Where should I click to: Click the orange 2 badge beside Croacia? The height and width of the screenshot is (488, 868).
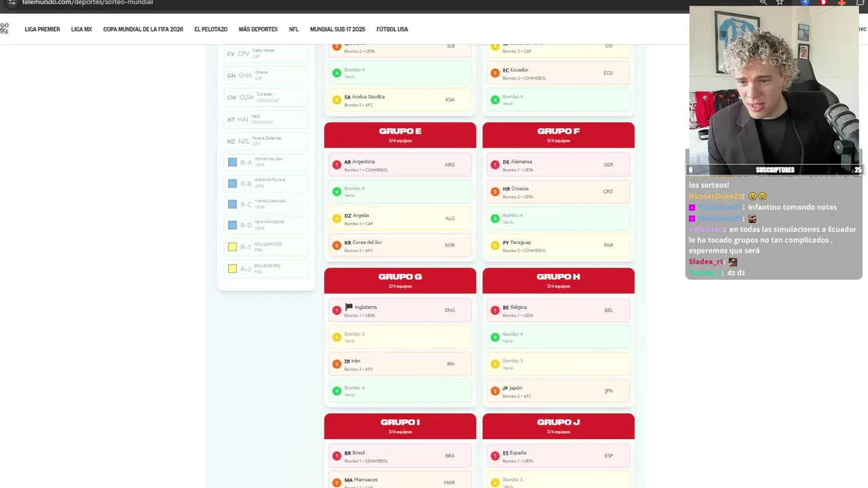pos(495,192)
